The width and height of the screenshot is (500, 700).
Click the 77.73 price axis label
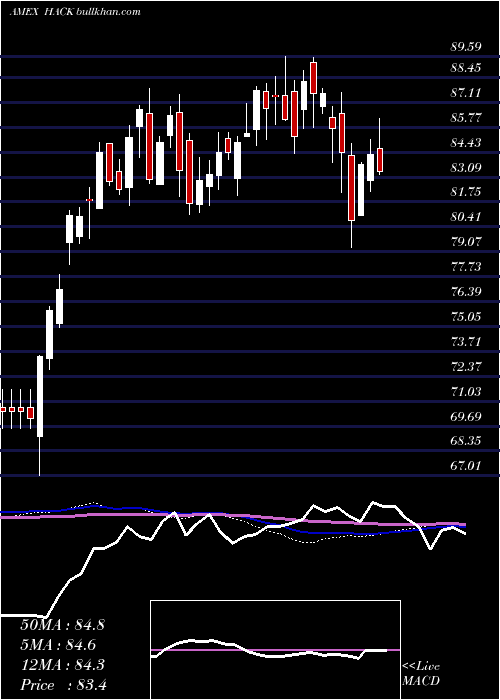tap(466, 267)
